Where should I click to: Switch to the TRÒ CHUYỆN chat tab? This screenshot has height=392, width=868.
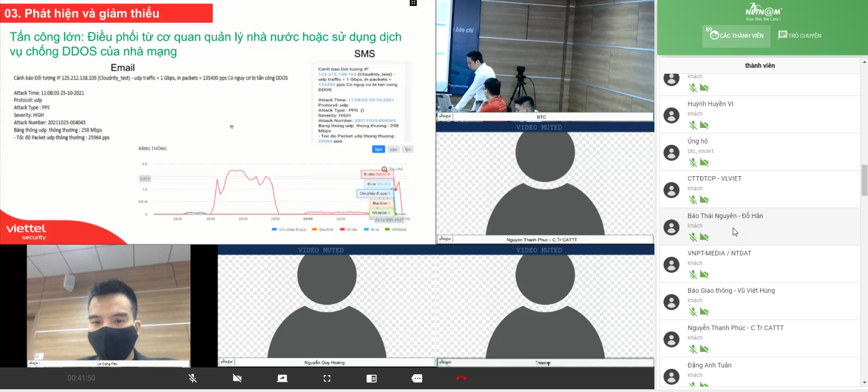pyautogui.click(x=800, y=36)
